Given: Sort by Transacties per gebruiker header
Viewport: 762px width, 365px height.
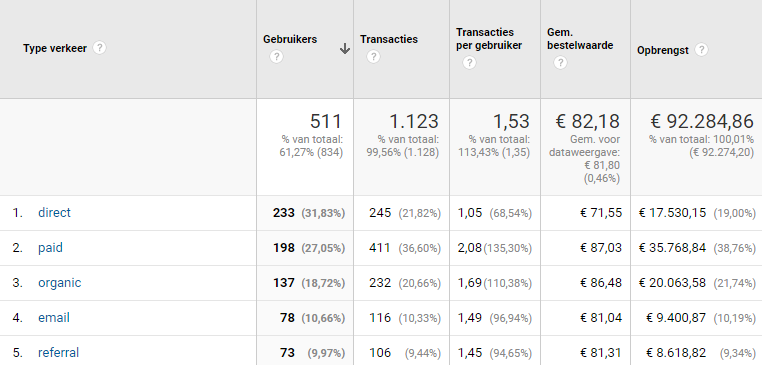Looking at the screenshot, I should pyautogui.click(x=489, y=39).
